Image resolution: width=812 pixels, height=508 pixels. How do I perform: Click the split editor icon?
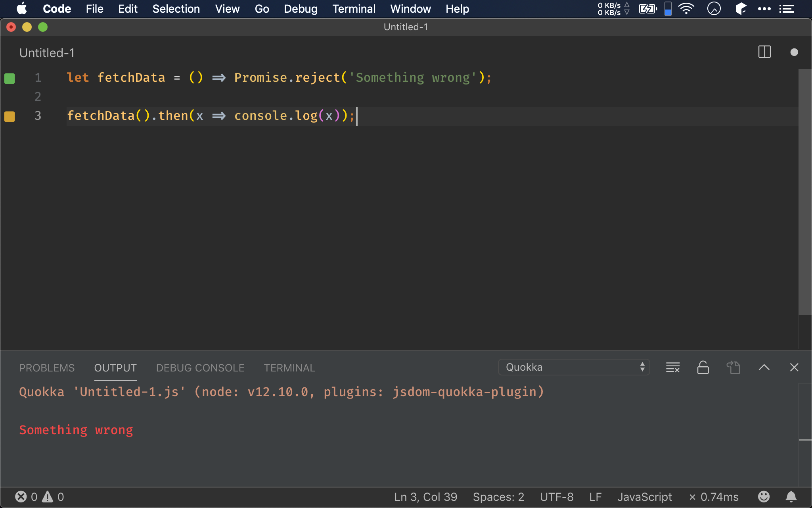[764, 52]
